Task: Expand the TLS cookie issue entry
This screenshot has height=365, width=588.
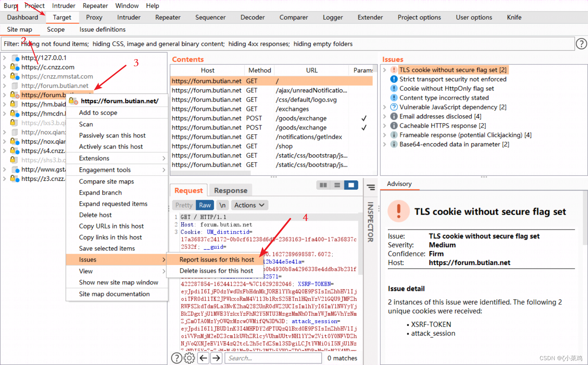Action: pyautogui.click(x=384, y=70)
